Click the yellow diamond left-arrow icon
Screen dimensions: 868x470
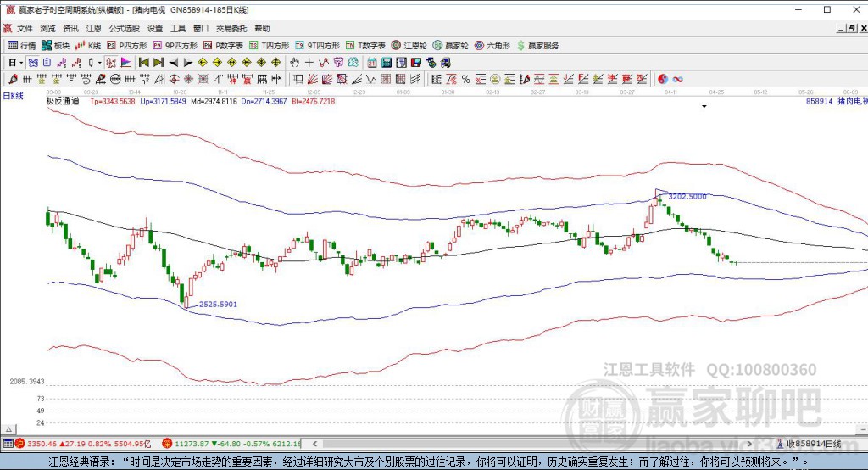203,63
